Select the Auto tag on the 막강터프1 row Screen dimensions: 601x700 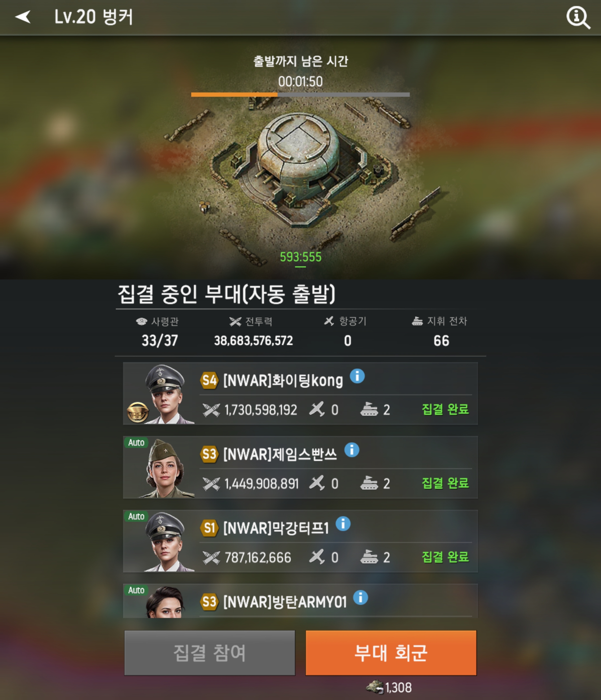pyautogui.click(x=136, y=517)
